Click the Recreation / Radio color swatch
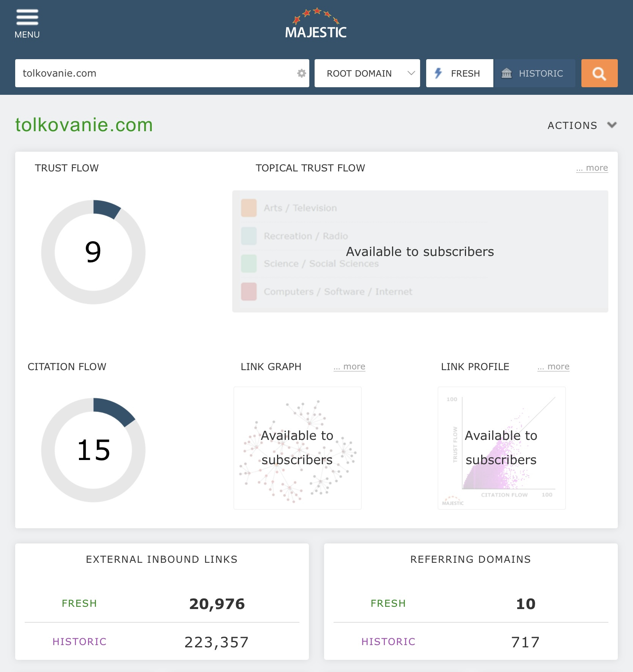This screenshot has height=672, width=633. [249, 236]
